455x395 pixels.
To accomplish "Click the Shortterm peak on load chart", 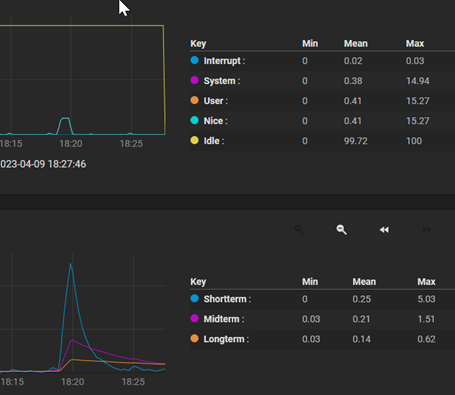I will pyautogui.click(x=70, y=264).
